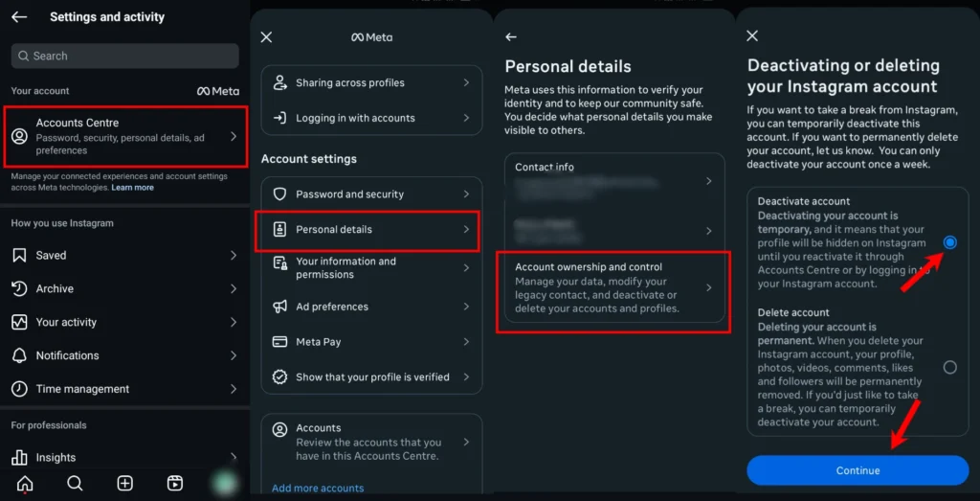Open the Contact info chevron
Viewport: 980px width, 501px height.
[x=708, y=181]
